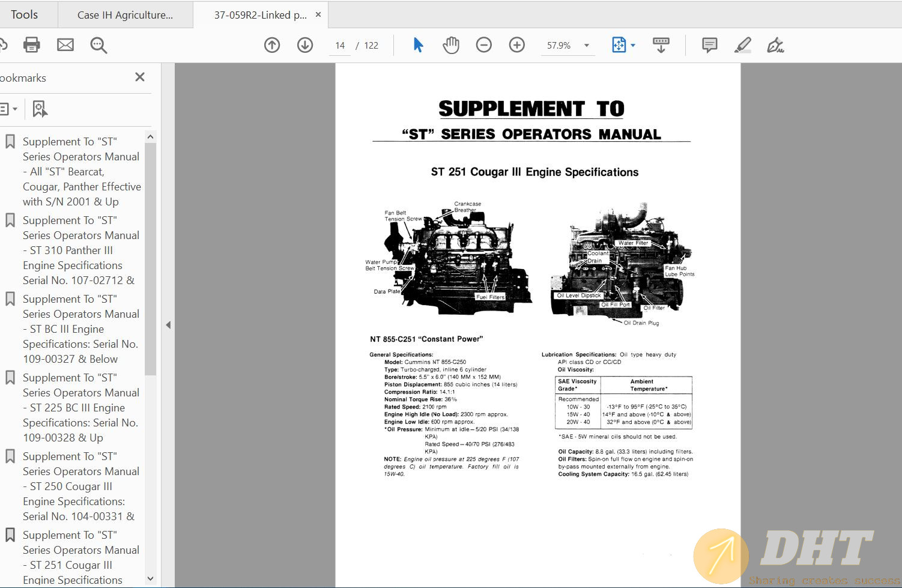902x588 pixels.
Task: Open bookmark ST 225 BC III Engine Specifications
Action: 81,408
